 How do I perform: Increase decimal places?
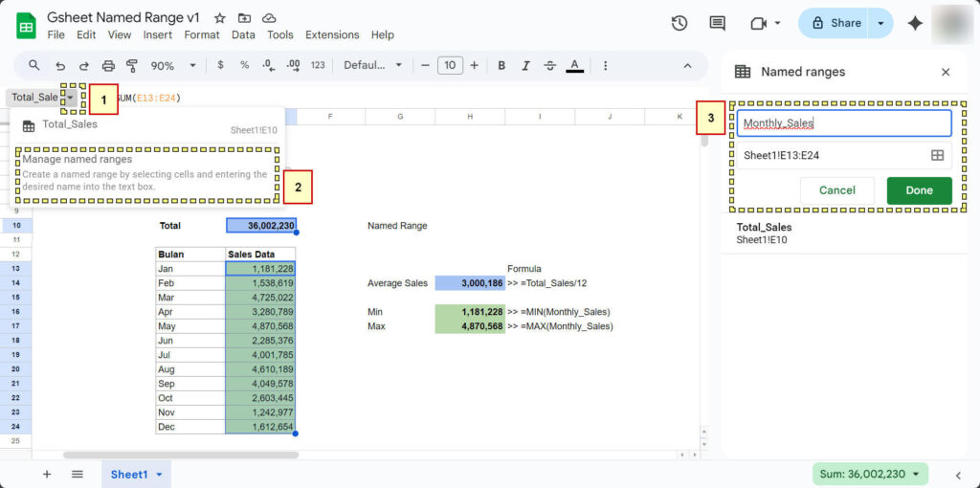tap(293, 65)
